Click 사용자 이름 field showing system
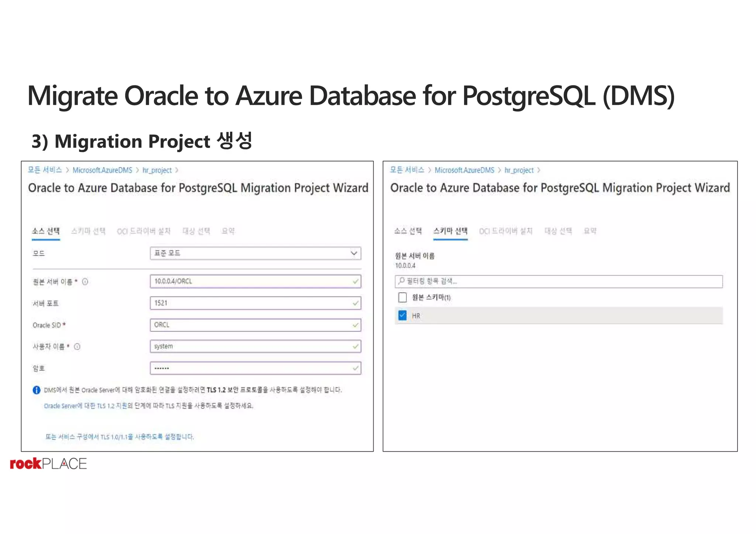This screenshot has height=534, width=756. 255,347
